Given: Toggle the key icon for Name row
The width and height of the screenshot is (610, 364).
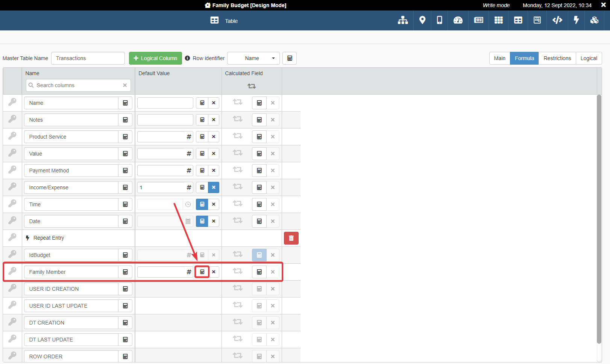Looking at the screenshot, I should (12, 102).
